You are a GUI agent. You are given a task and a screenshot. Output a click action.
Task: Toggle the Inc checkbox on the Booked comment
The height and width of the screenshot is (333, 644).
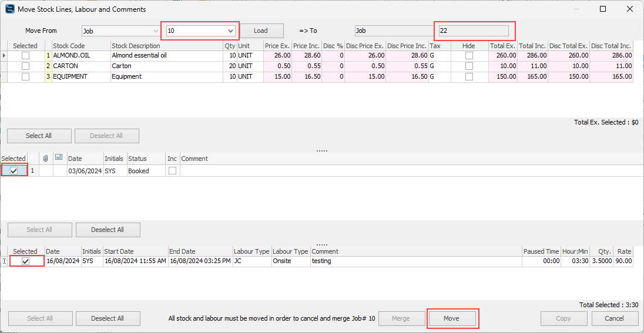tap(172, 171)
